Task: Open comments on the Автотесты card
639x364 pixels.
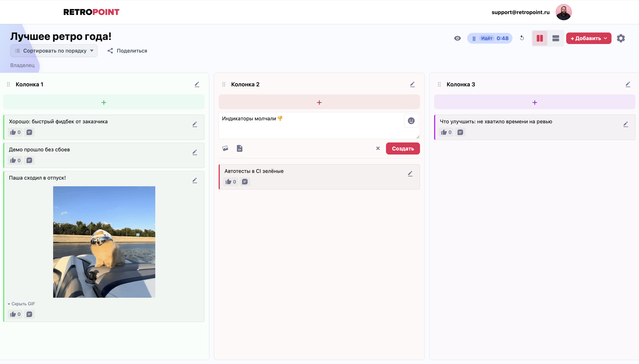Action: pos(244,181)
